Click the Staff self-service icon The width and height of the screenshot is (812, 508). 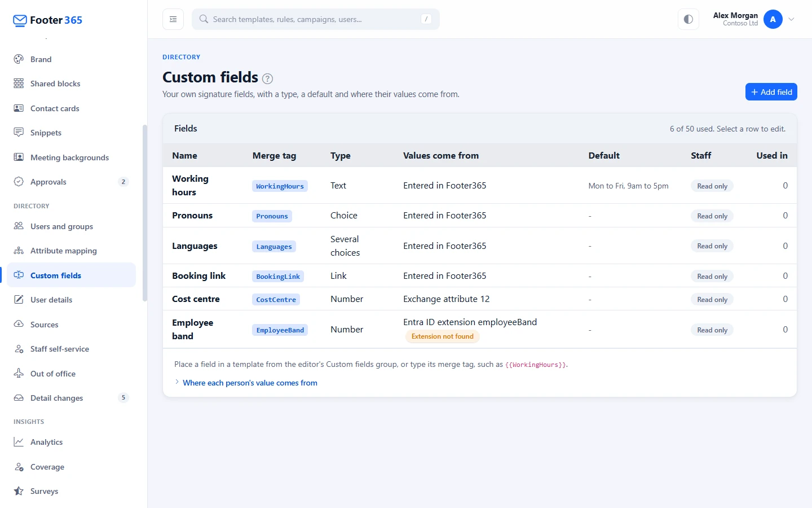pyautogui.click(x=19, y=349)
